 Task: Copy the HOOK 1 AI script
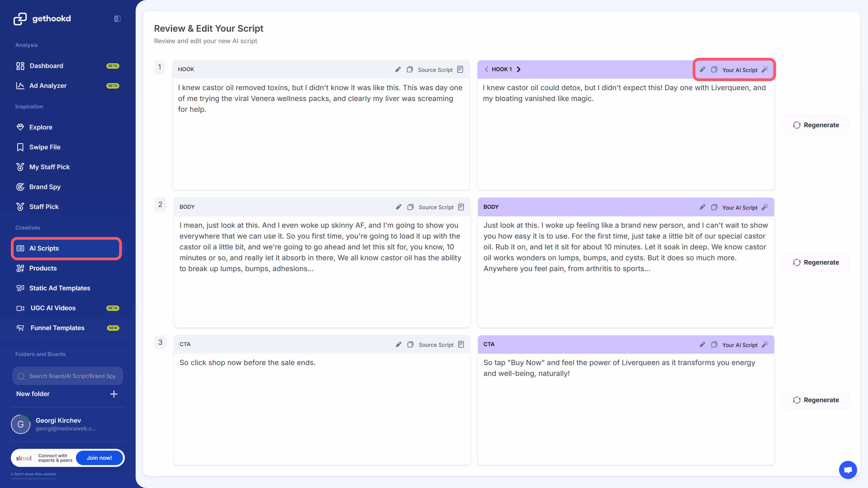[x=714, y=69]
